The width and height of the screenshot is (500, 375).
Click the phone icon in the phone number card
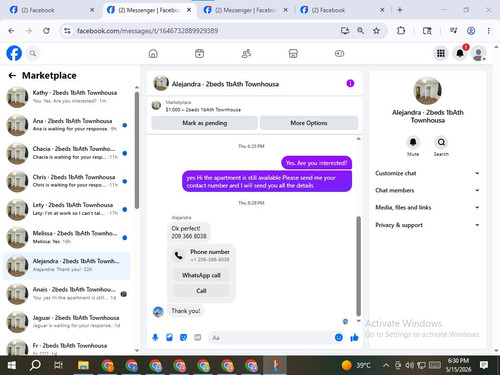pos(178,256)
